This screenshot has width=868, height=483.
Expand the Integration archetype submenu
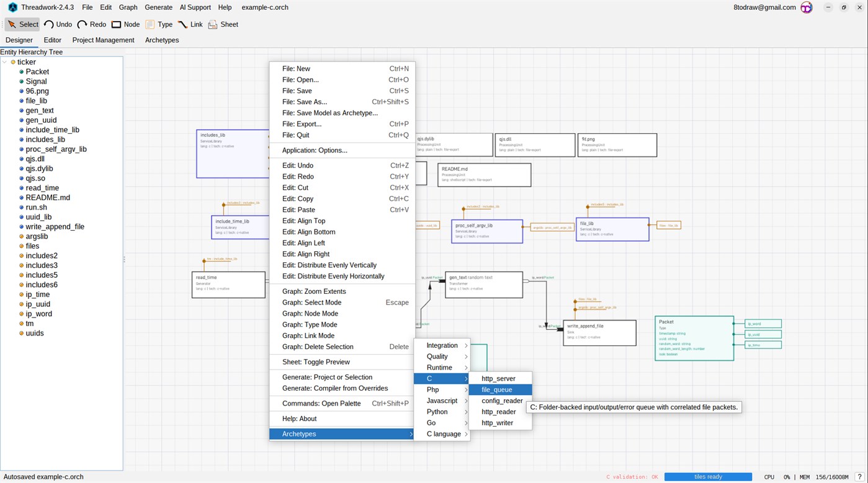442,345
